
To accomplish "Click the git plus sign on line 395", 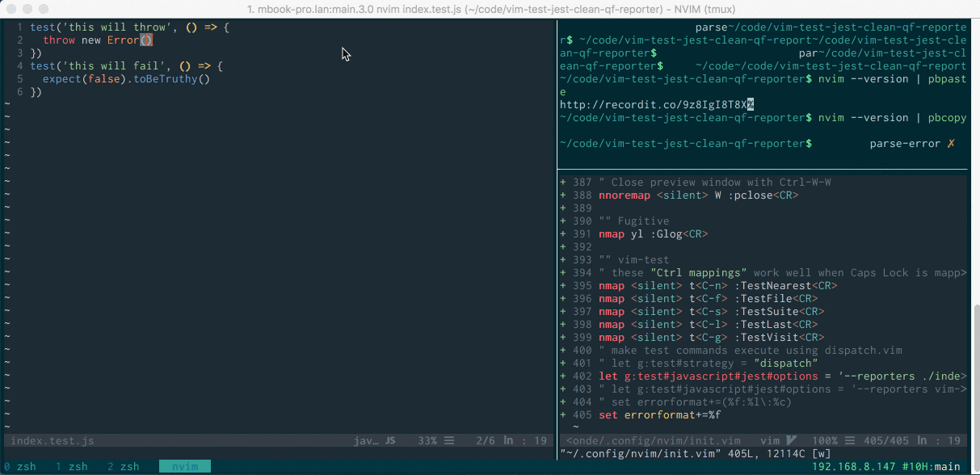I will coord(563,286).
